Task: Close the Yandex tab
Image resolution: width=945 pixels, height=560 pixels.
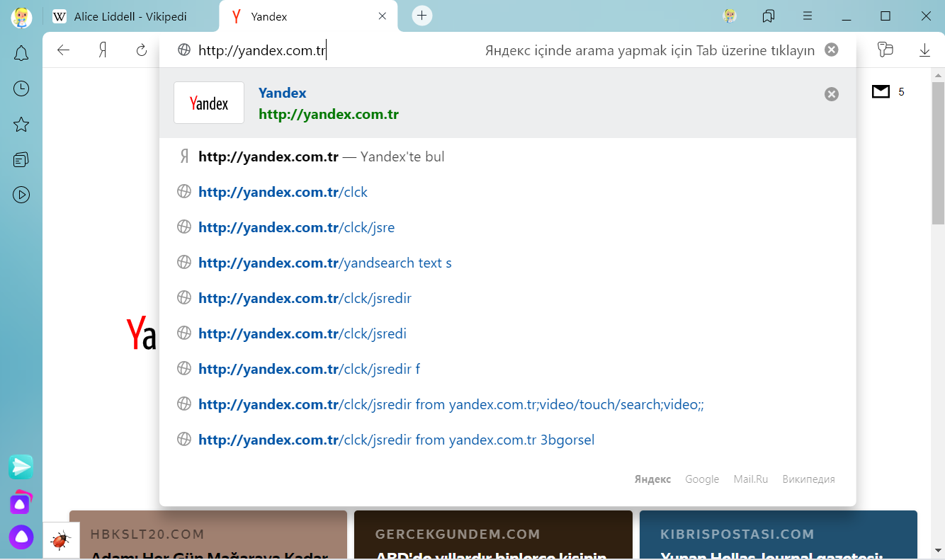Action: [383, 16]
